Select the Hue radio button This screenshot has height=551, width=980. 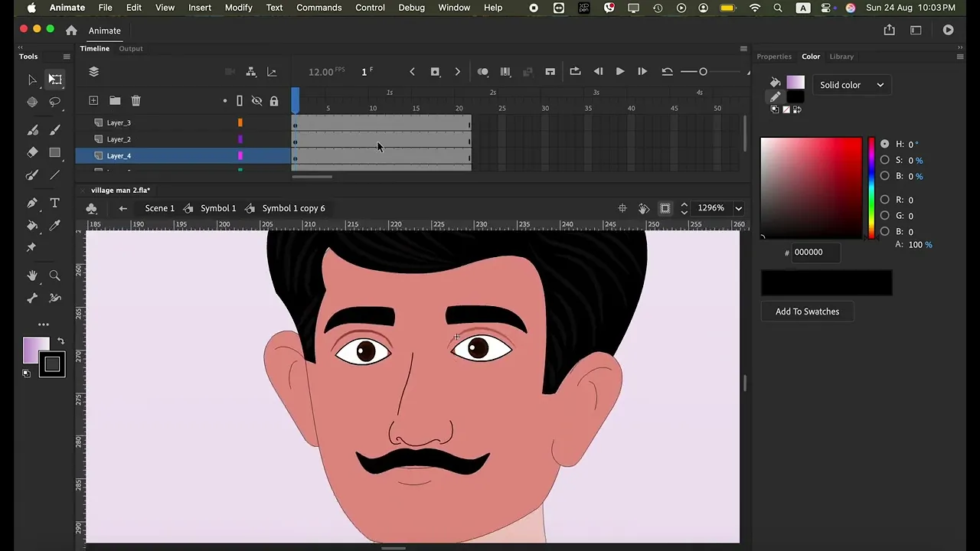(885, 144)
